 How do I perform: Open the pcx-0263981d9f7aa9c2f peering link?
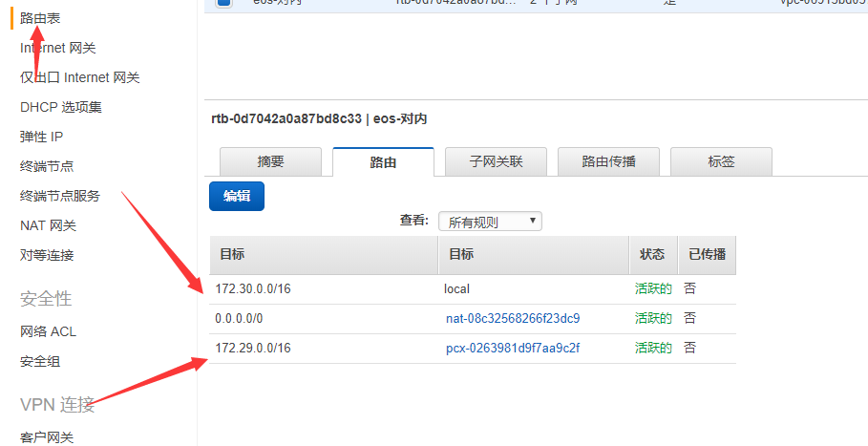coord(513,348)
